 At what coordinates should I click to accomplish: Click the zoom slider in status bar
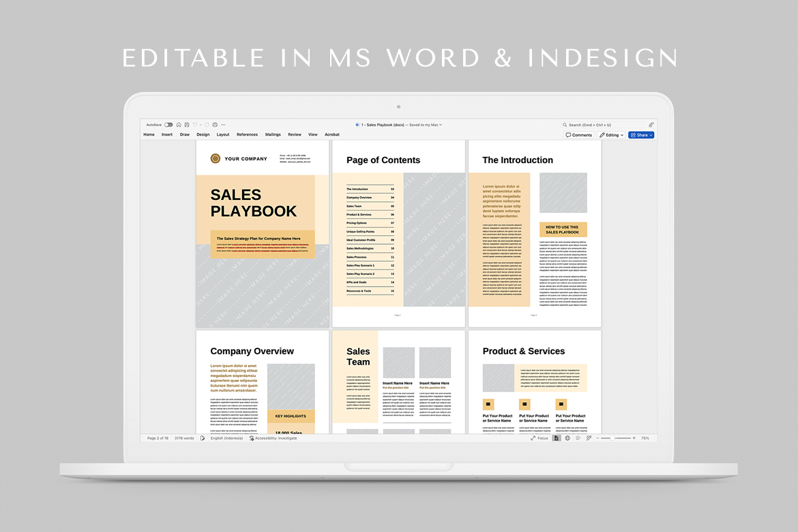point(615,438)
